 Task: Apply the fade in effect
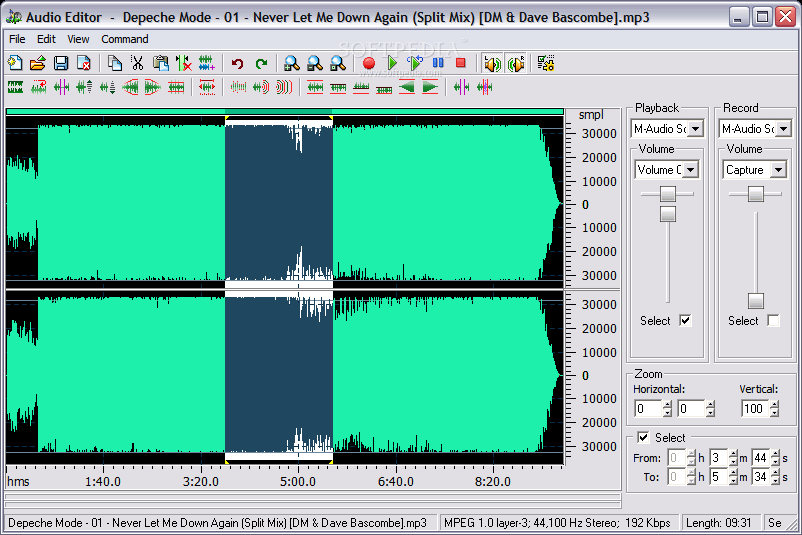click(130, 87)
